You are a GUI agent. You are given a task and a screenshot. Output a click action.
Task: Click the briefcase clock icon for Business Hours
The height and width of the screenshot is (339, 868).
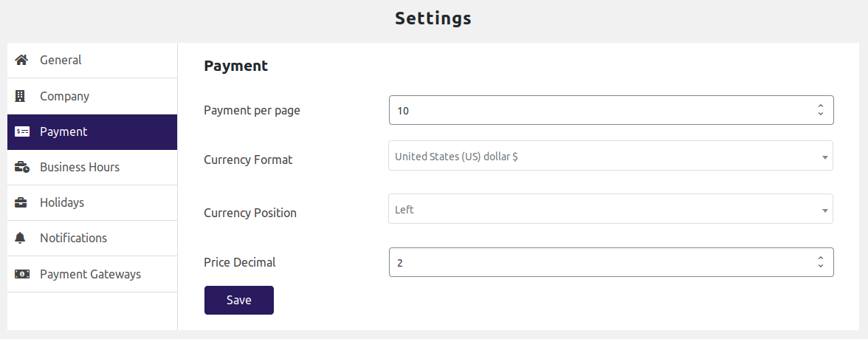point(22,168)
